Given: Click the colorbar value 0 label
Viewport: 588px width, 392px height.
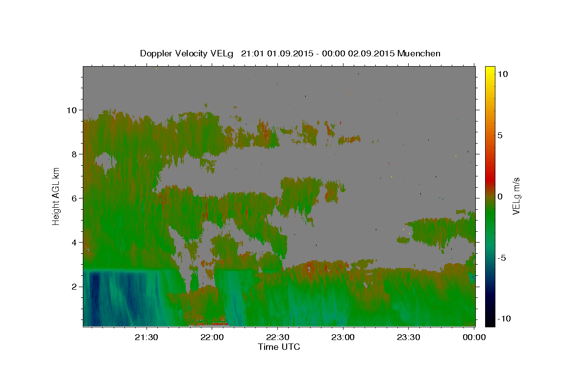Looking at the screenshot, I should coord(500,196).
